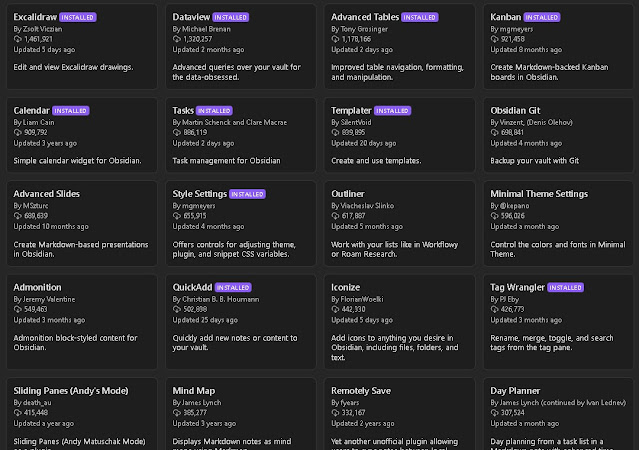Viewport: 639px width, 450px height.
Task: Select the Tag Wrangler plugin title
Action: pyautogui.click(x=517, y=287)
